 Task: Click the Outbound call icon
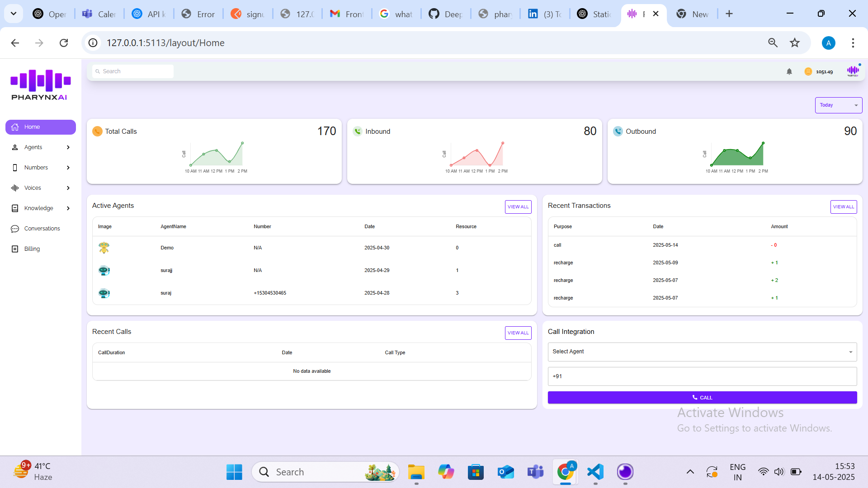click(618, 131)
